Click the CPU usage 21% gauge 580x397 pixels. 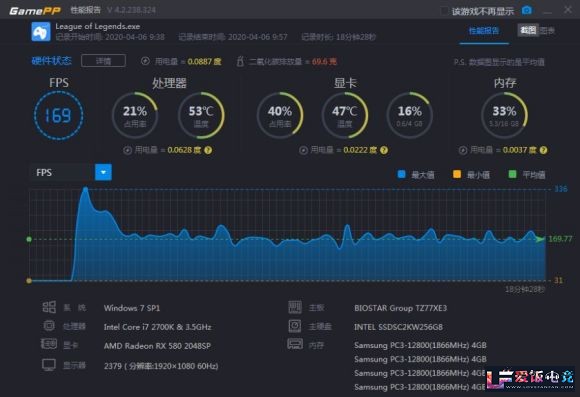point(135,115)
